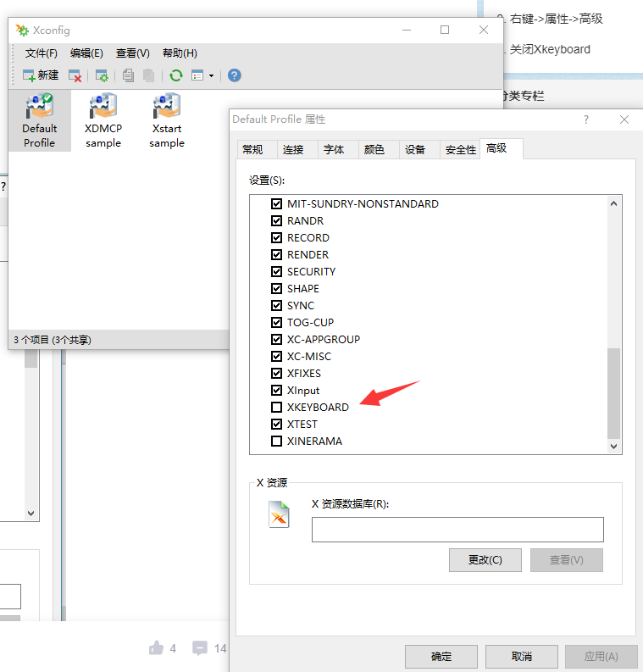643x672 pixels.
Task: Uncheck the XInput checkbox
Action: (277, 390)
